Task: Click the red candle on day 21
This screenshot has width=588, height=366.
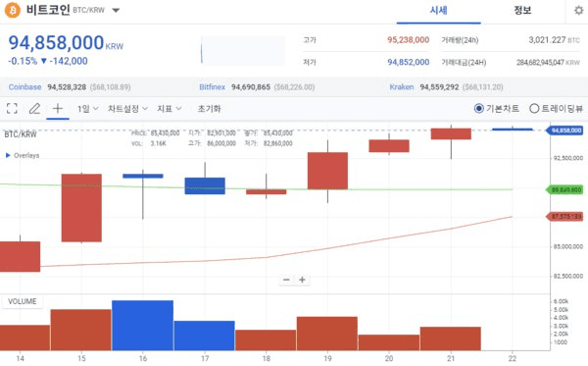Action: 451,133
